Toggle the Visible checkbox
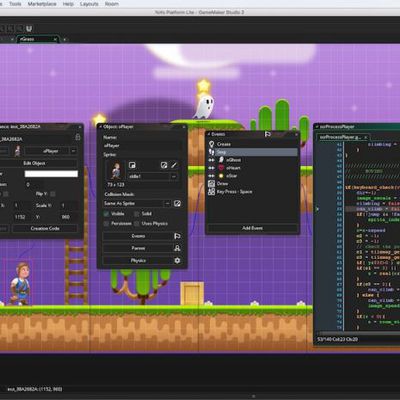The image size is (400, 400). [x=106, y=214]
